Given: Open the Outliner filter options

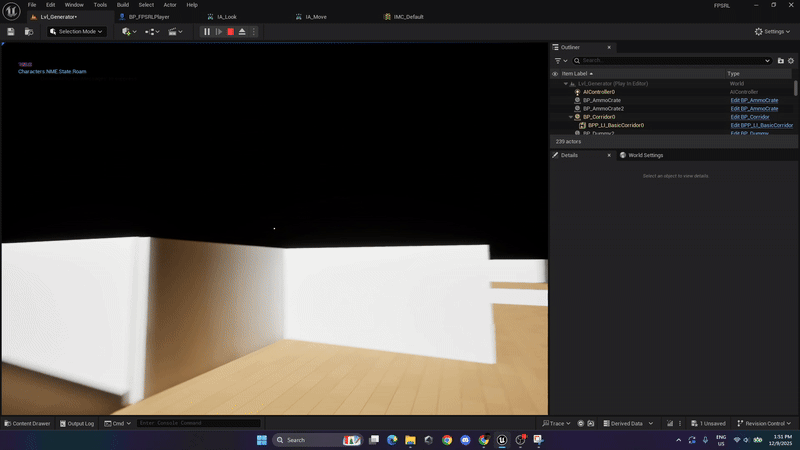Looking at the screenshot, I should pyautogui.click(x=561, y=61).
